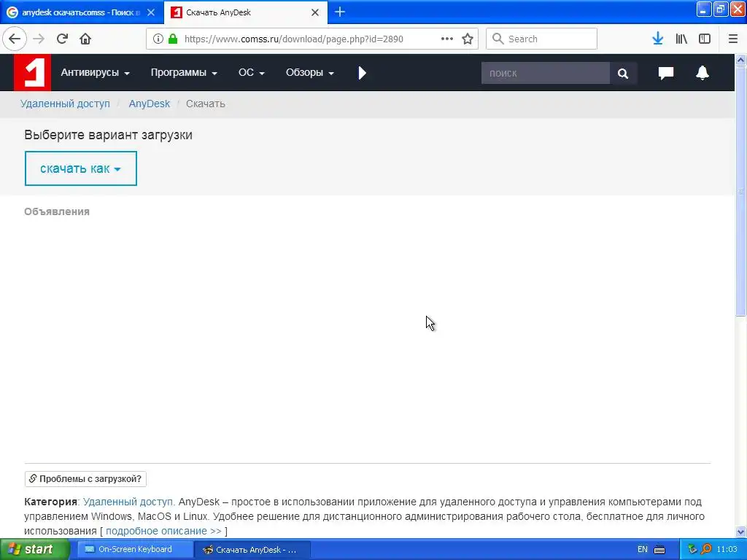Expand the Программы menu
This screenshot has height=560, width=747.
click(184, 72)
